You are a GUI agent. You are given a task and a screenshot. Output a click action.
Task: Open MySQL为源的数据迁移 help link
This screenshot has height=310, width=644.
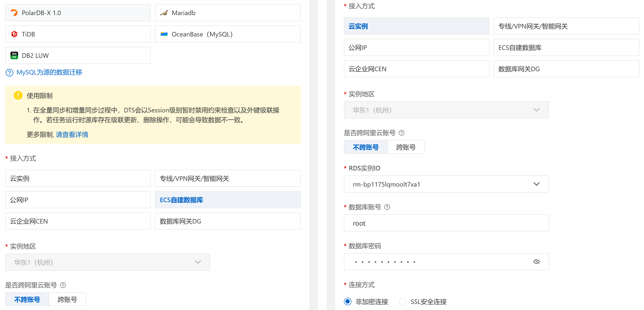tap(49, 72)
